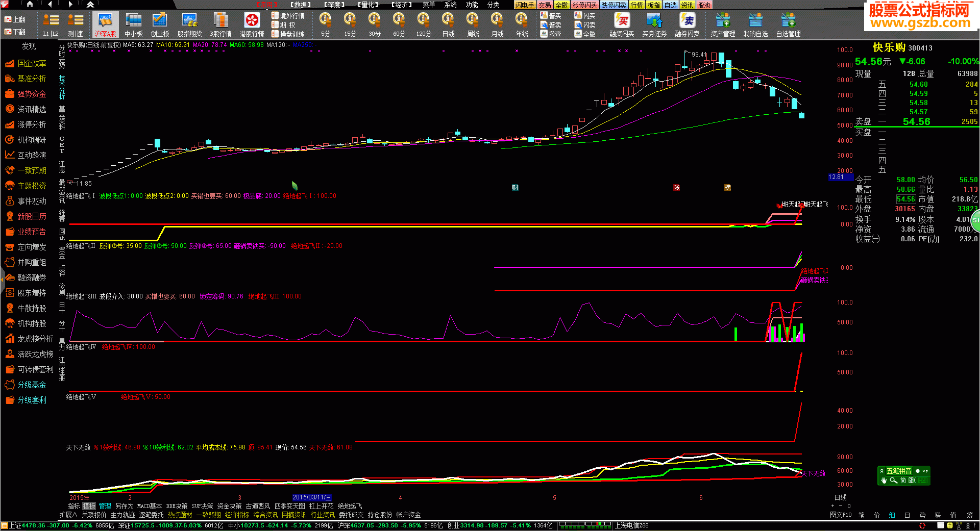Click the 股池 button
The width and height of the screenshot is (980, 531).
[704, 5]
